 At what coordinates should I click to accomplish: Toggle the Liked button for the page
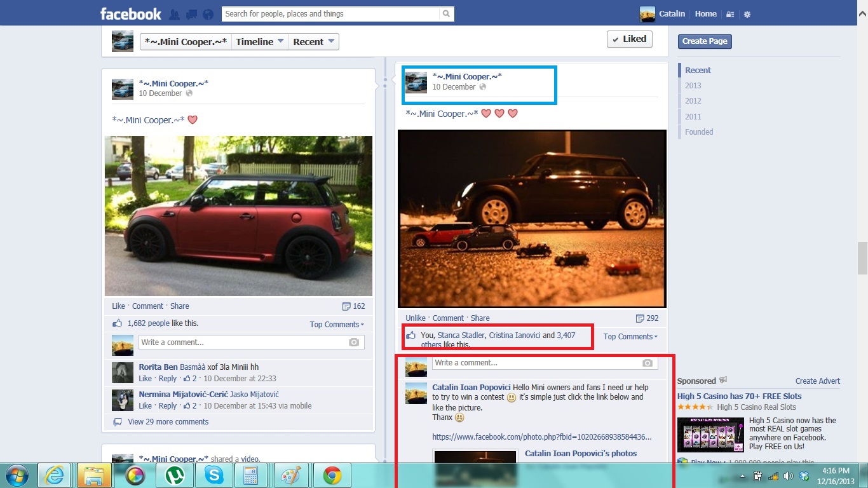click(x=628, y=39)
